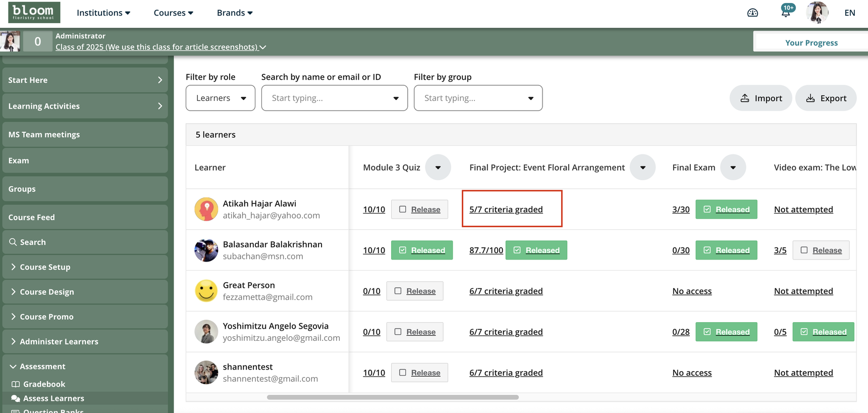Screen dimensions: 868x413
Task: Click the Assess Learners chat icon
Action: click(x=16, y=398)
